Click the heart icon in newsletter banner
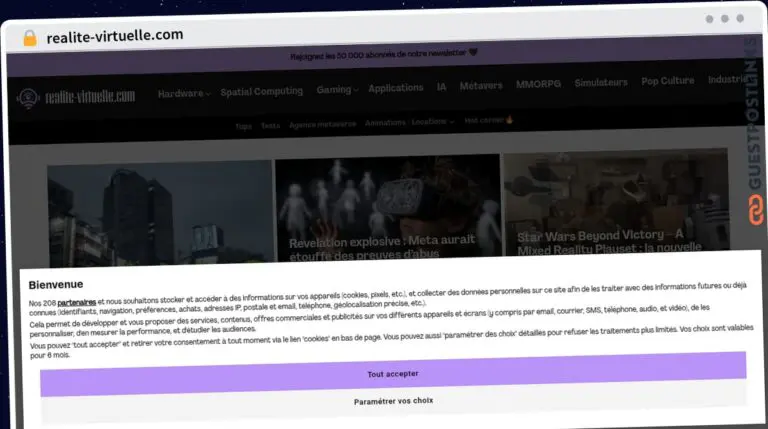This screenshot has width=768, height=429. tap(473, 56)
